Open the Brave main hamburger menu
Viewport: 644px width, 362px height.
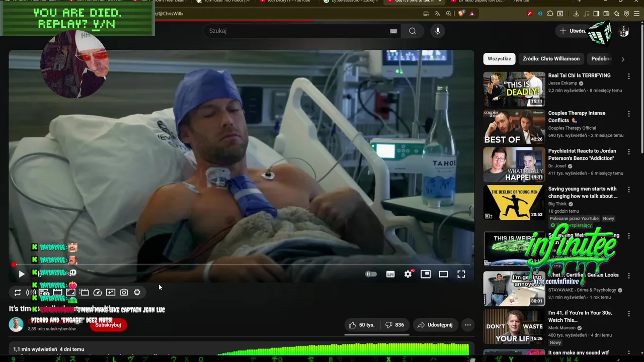point(636,14)
